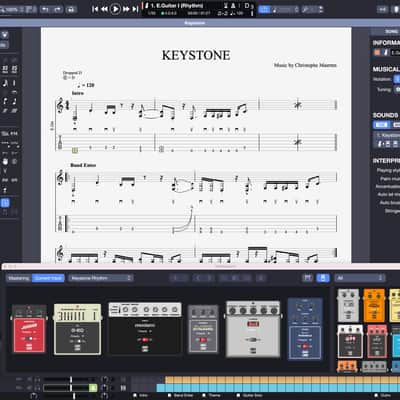Select the large gray cabinet effect unit
The width and height of the screenshot is (400, 400).
pyautogui.click(x=253, y=329)
